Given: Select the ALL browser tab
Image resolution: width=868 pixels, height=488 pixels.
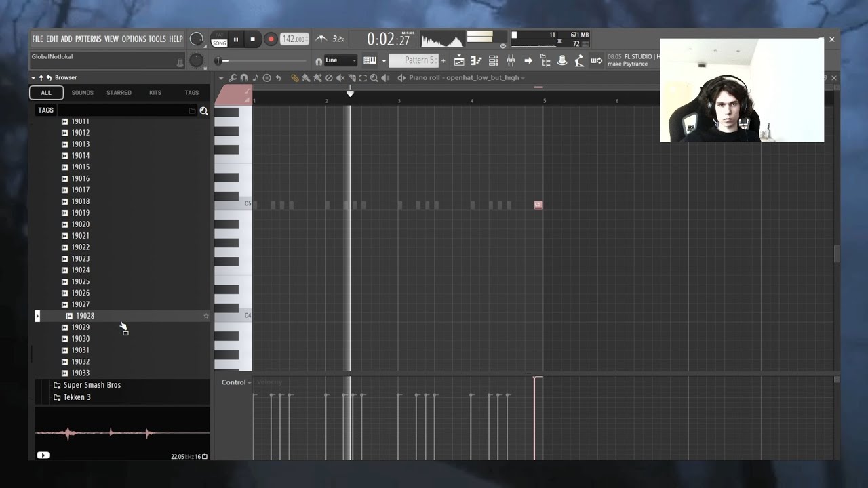Looking at the screenshot, I should click(x=46, y=93).
